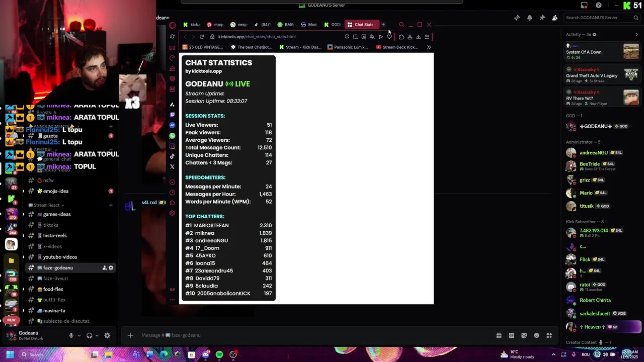Open Opera Easy Setup sliders icon

[427, 37]
